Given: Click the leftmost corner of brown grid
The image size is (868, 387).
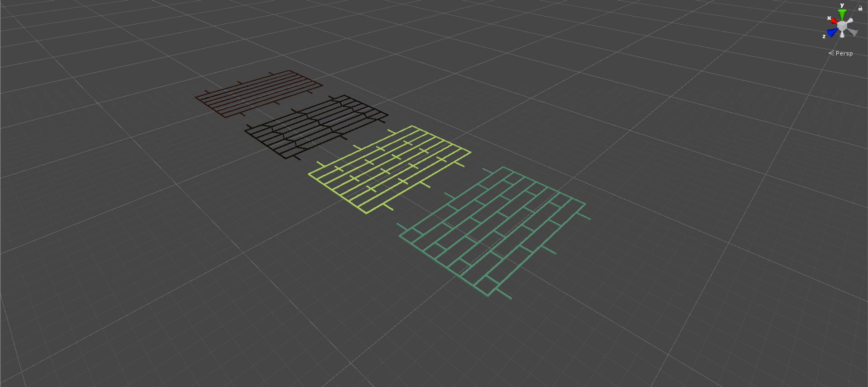Looking at the screenshot, I should (196, 97).
